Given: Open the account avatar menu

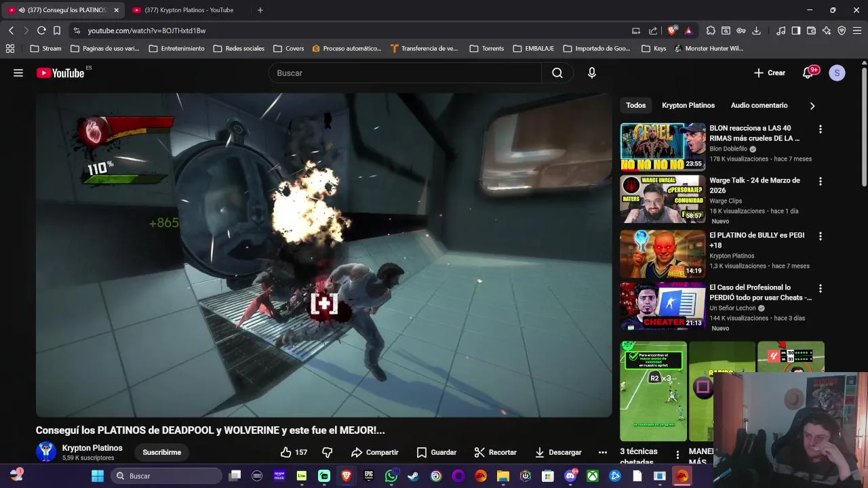Looking at the screenshot, I should click(837, 73).
